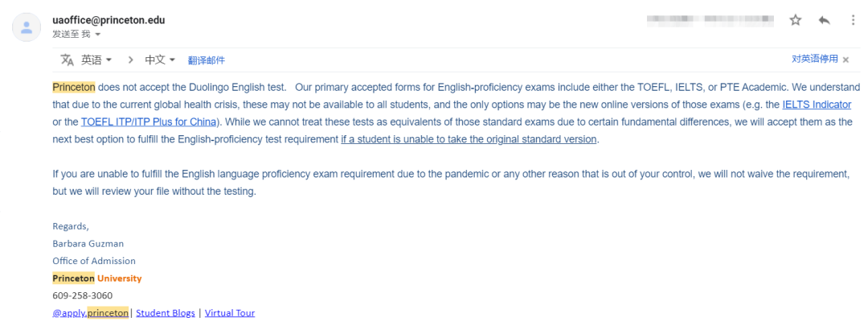Open the IELTS Indicator link

[817, 104]
